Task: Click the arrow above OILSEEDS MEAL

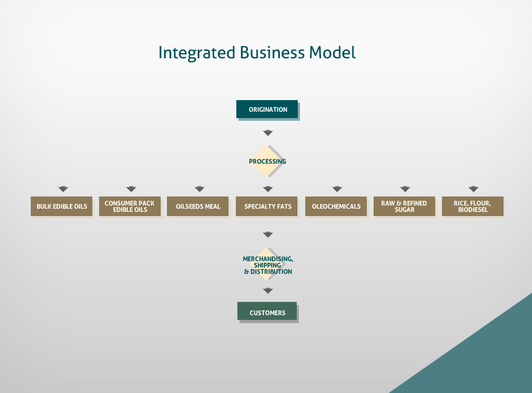Action: point(199,189)
